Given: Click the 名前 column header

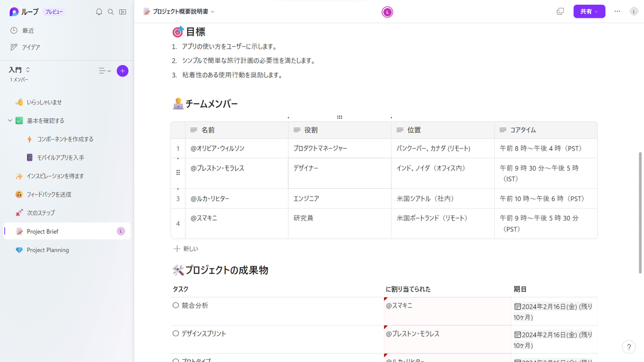Looking at the screenshot, I should 237,130.
